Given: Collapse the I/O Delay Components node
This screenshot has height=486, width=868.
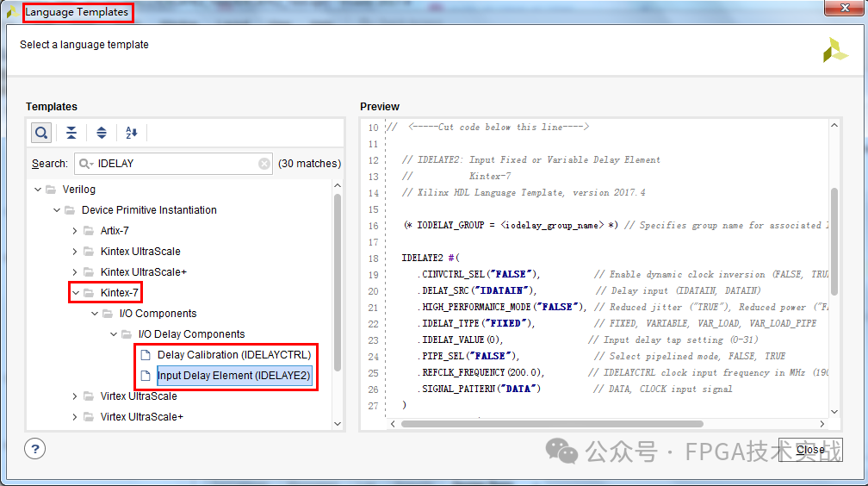Looking at the screenshot, I should tap(114, 334).
